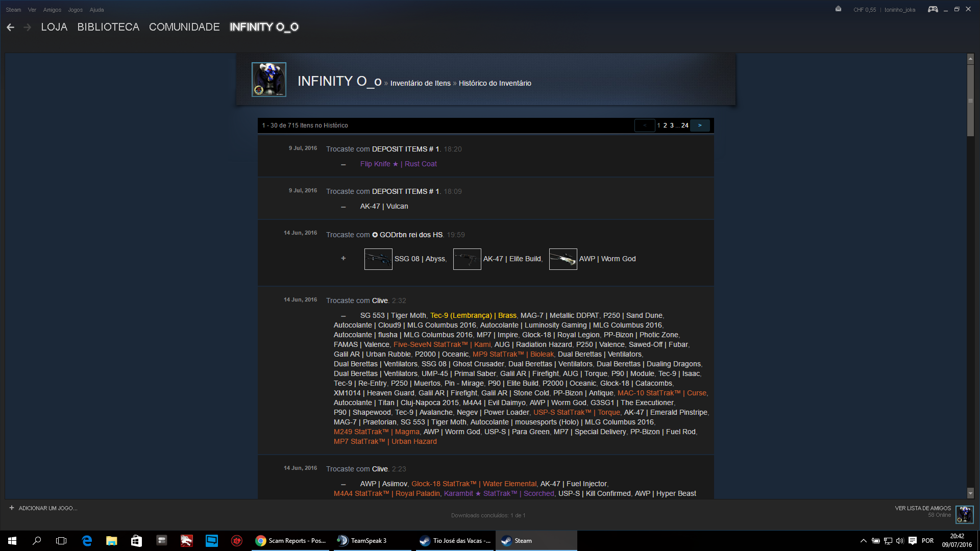Open TeamSpeak 3 from the taskbar
This screenshot has height=551, width=980.
tap(369, 541)
